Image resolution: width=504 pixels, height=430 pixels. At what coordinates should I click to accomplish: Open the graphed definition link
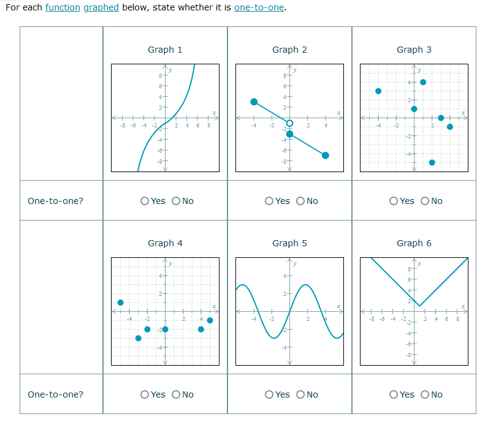coord(101,7)
